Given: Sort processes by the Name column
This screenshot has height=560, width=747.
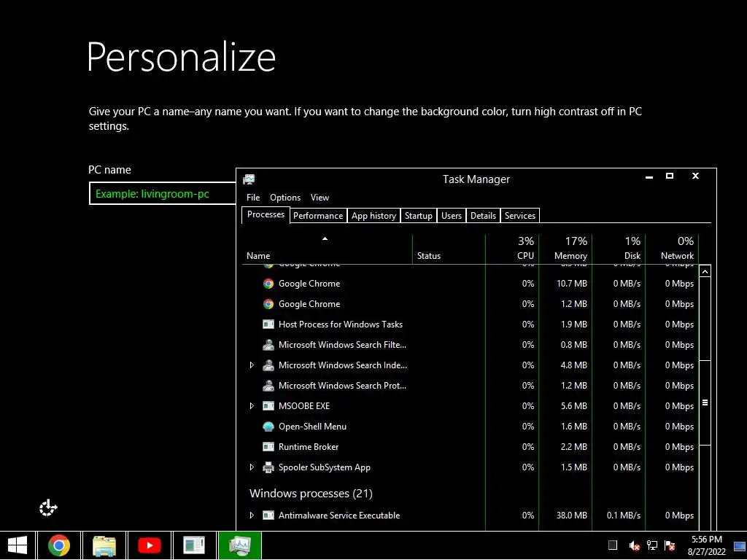Looking at the screenshot, I should (327, 249).
